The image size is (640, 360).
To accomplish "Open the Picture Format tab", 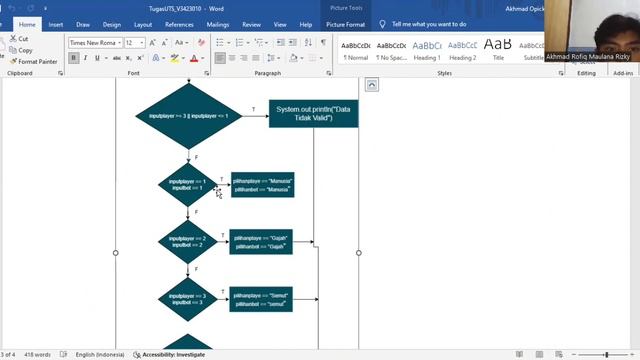I will click(345, 24).
